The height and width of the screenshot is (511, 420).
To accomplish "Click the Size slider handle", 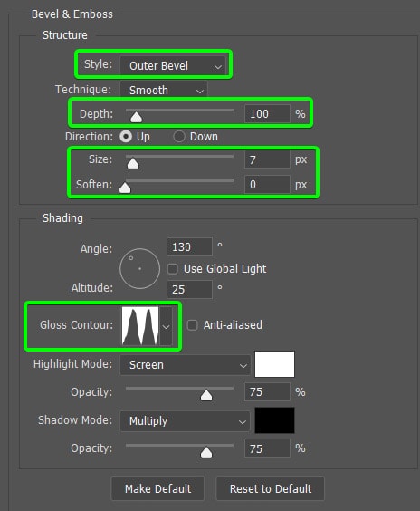I will 133,163.
